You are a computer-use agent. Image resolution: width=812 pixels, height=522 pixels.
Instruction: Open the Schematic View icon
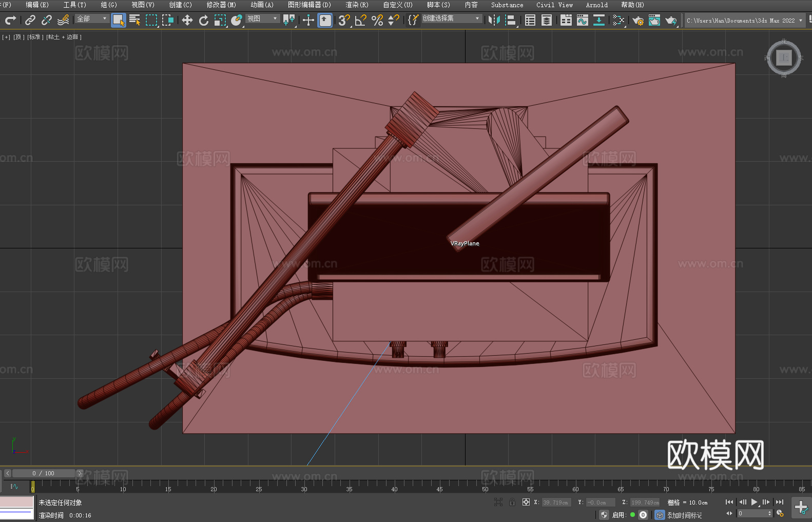click(x=618, y=20)
